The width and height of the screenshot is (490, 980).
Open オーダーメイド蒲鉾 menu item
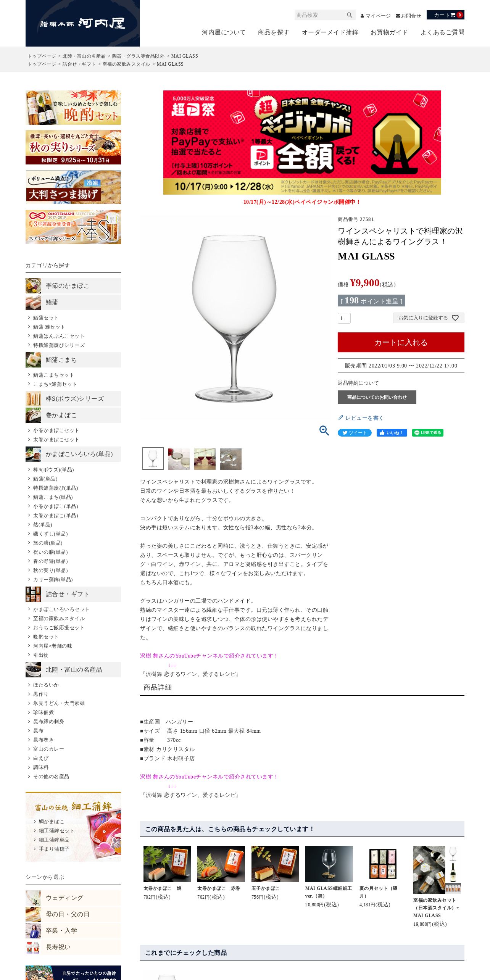click(330, 32)
